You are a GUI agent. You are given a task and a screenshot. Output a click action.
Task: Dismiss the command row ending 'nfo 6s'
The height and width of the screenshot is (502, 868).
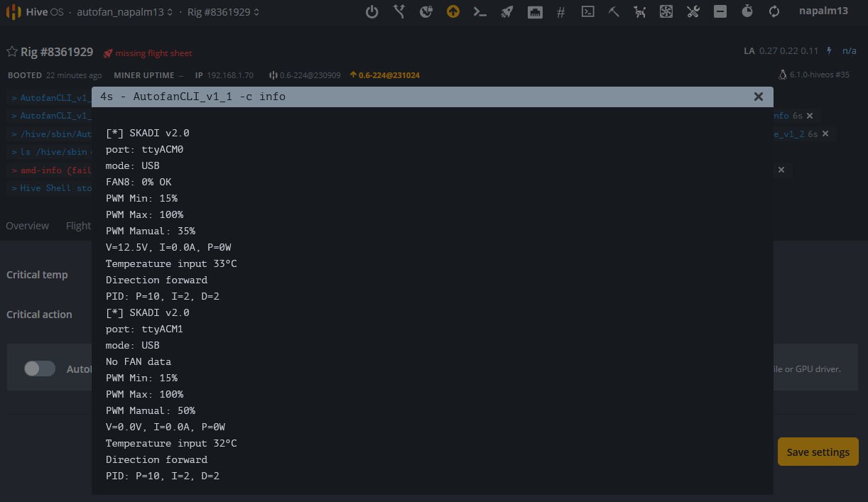coord(810,115)
